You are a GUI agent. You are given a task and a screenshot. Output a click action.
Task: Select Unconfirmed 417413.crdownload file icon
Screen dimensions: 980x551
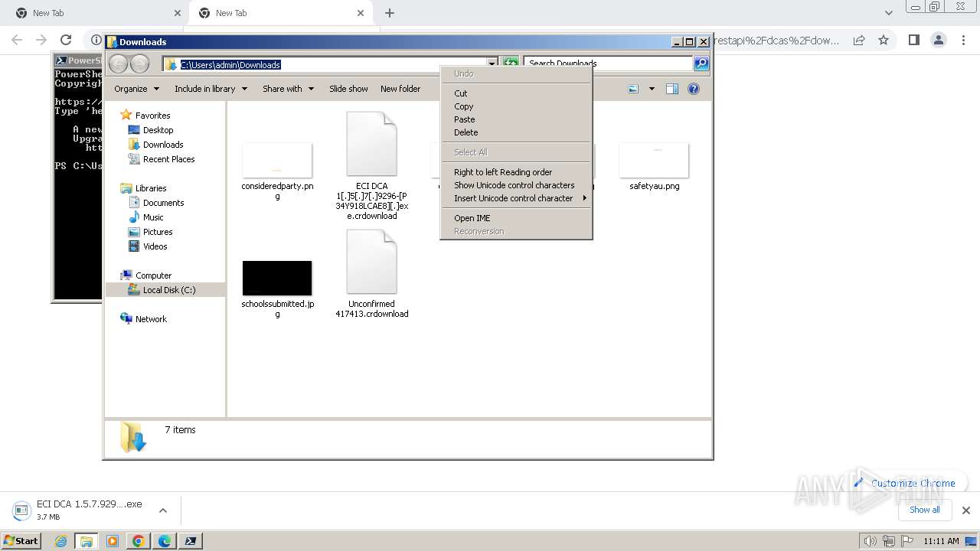click(371, 262)
